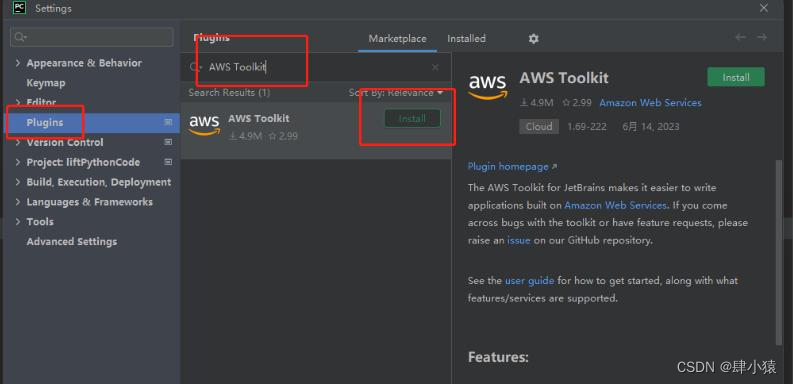Open the Amazon Web Services link in description
The width and height of the screenshot is (793, 384).
click(615, 205)
